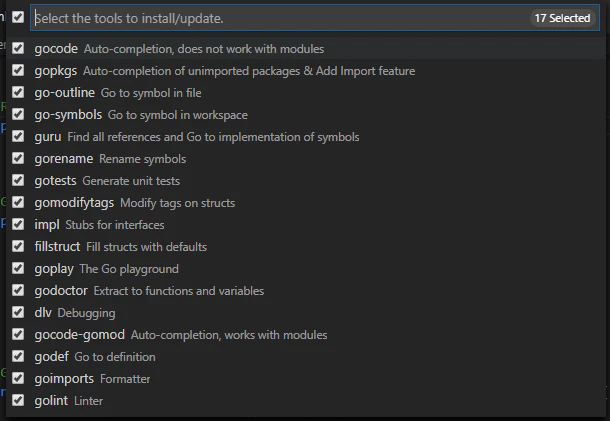
Task: Toggle the fillstruct checkbox
Action: (x=18, y=246)
